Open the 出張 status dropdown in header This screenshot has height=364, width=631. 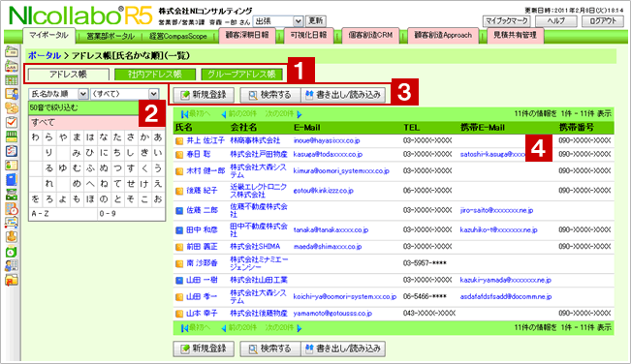[277, 21]
